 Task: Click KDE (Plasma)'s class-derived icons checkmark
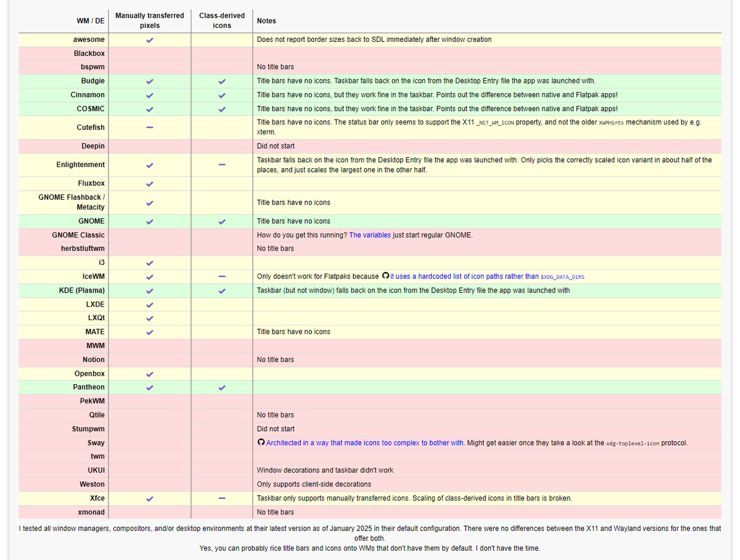pyautogui.click(x=222, y=291)
